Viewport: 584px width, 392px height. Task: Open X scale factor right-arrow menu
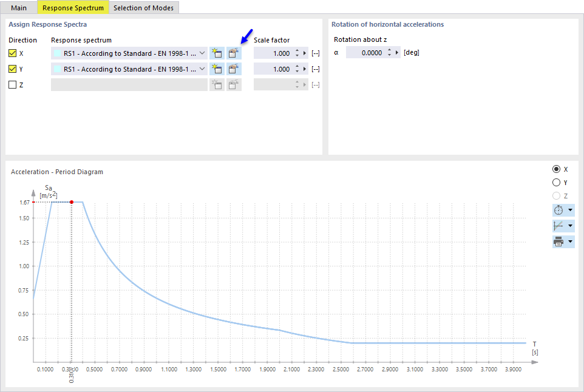(305, 53)
